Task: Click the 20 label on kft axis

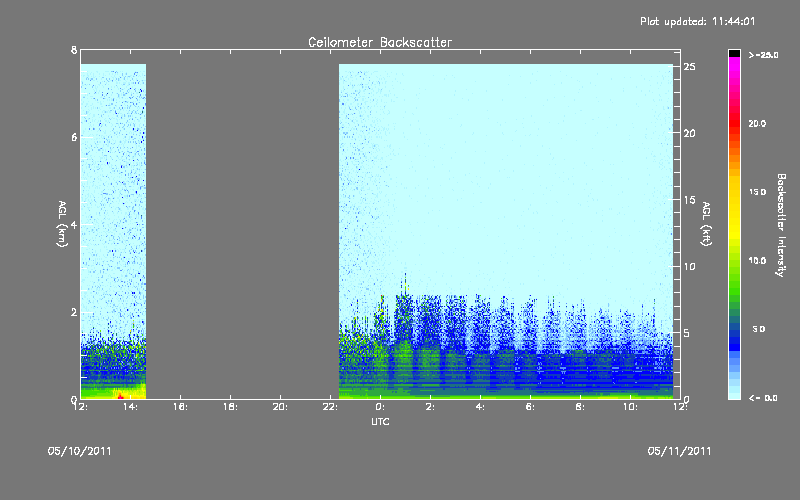Action: (690, 133)
